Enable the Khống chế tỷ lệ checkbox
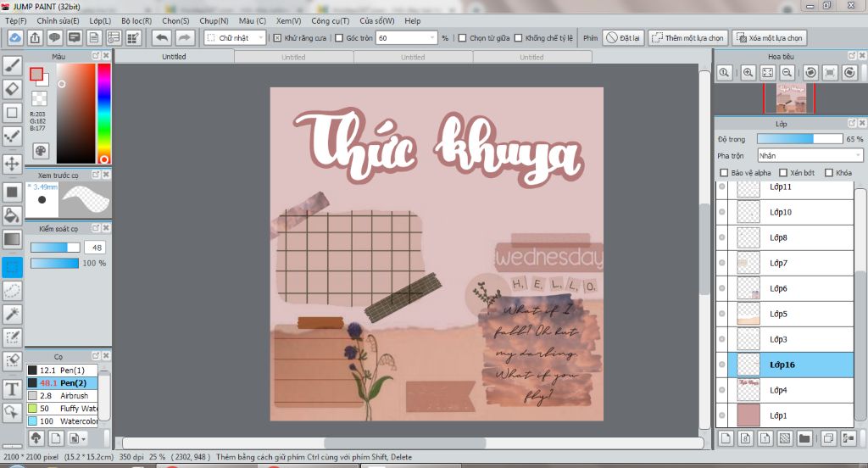868x468 pixels. coord(519,37)
